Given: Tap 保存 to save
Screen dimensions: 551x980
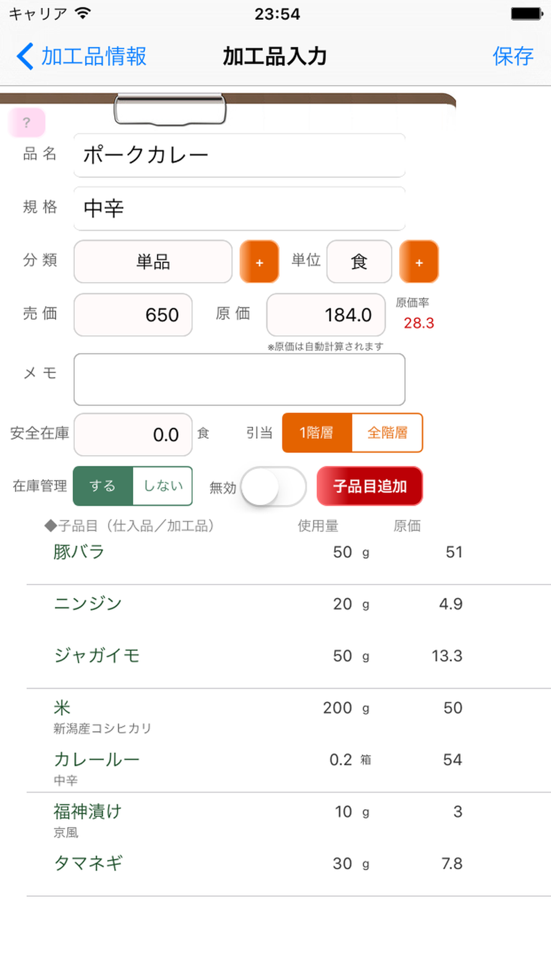Looking at the screenshot, I should coord(512,56).
